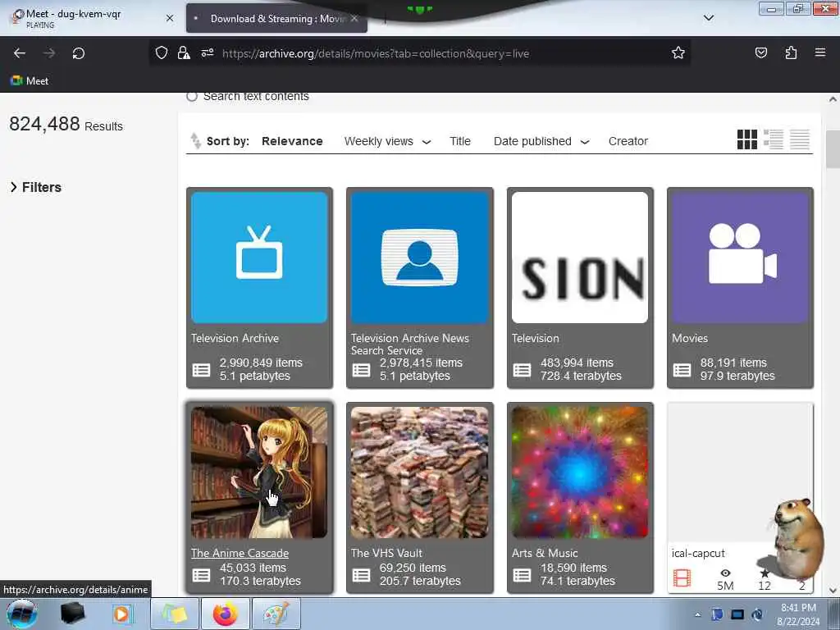
Task: Switch to the Download & Streaming tab
Action: tap(276, 18)
